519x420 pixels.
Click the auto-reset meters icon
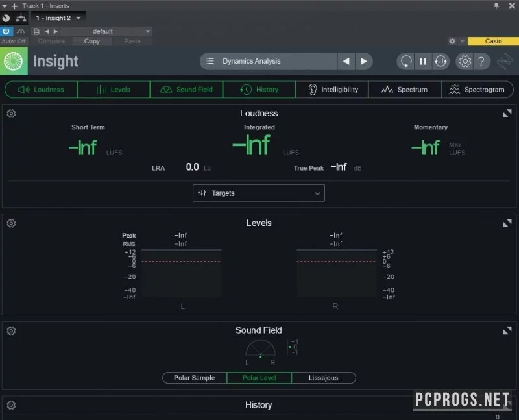pos(441,61)
